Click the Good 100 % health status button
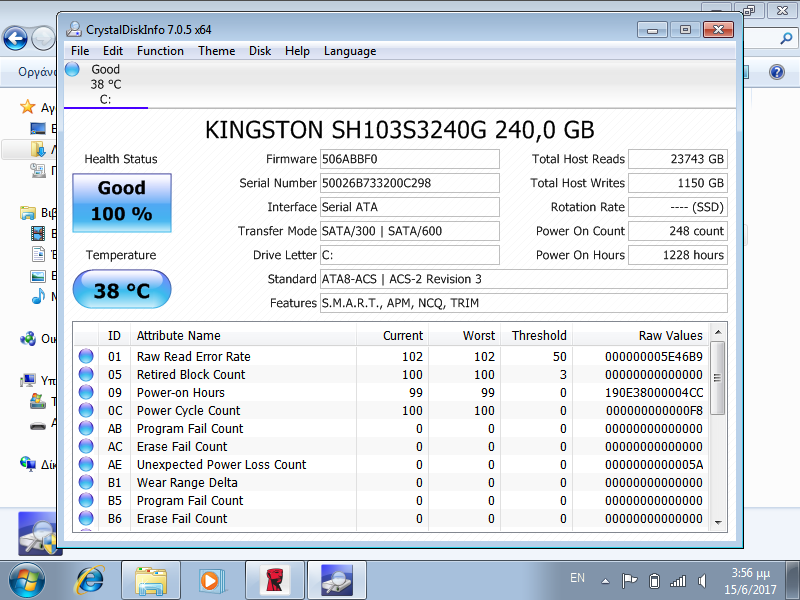Screen dimensions: 800x600 pos(122,203)
